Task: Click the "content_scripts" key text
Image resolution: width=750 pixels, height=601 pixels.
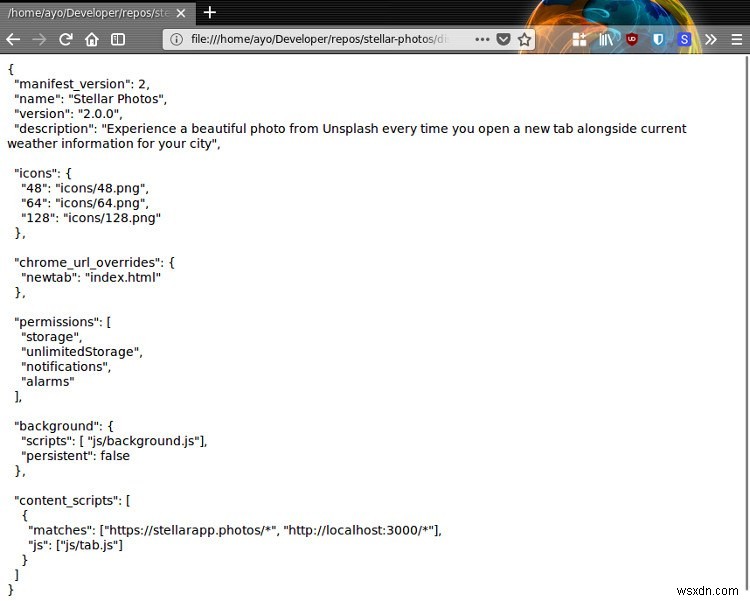Action: click(x=67, y=501)
